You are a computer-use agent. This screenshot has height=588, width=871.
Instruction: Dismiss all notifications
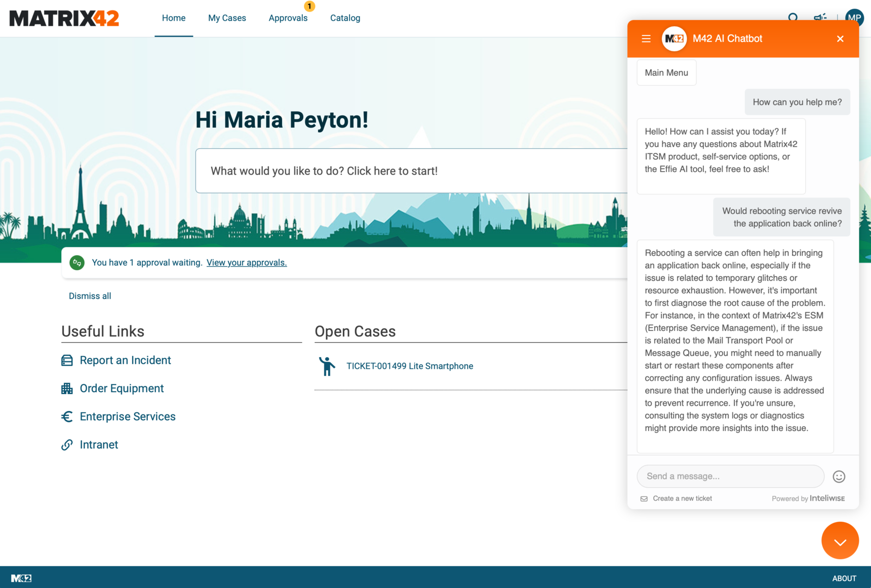[x=90, y=296]
